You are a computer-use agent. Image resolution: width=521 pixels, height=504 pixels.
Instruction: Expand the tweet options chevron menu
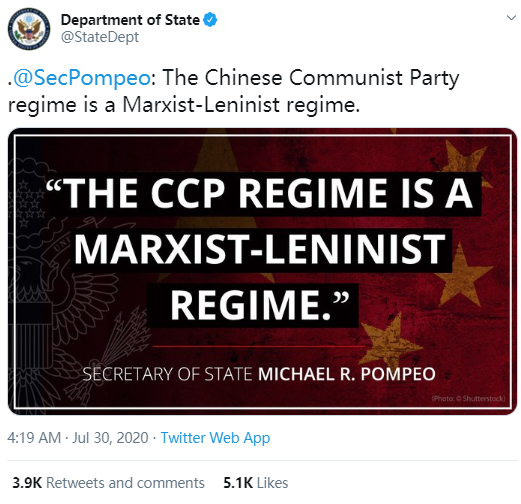coord(511,18)
